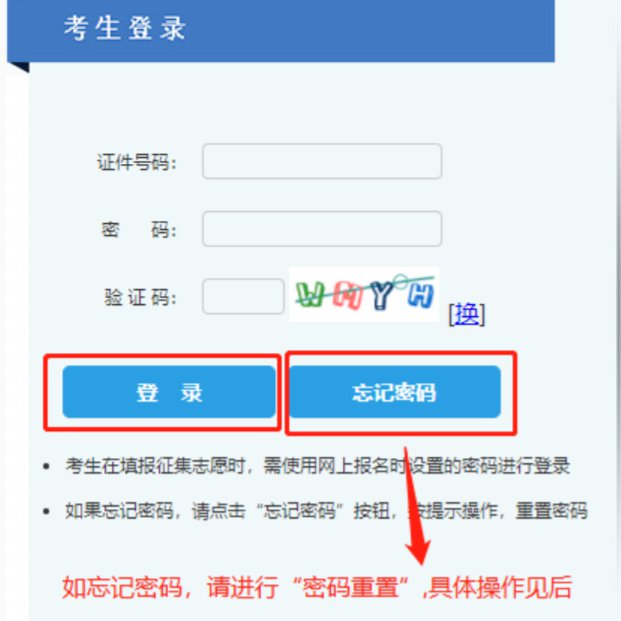Click the 忘记密码 button
621x621 pixels.
pos(395,392)
